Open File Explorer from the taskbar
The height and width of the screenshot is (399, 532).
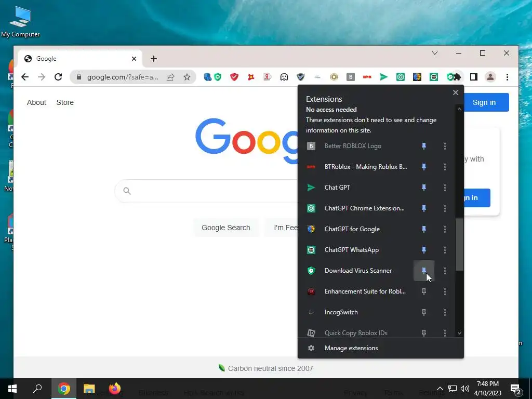[89, 389]
